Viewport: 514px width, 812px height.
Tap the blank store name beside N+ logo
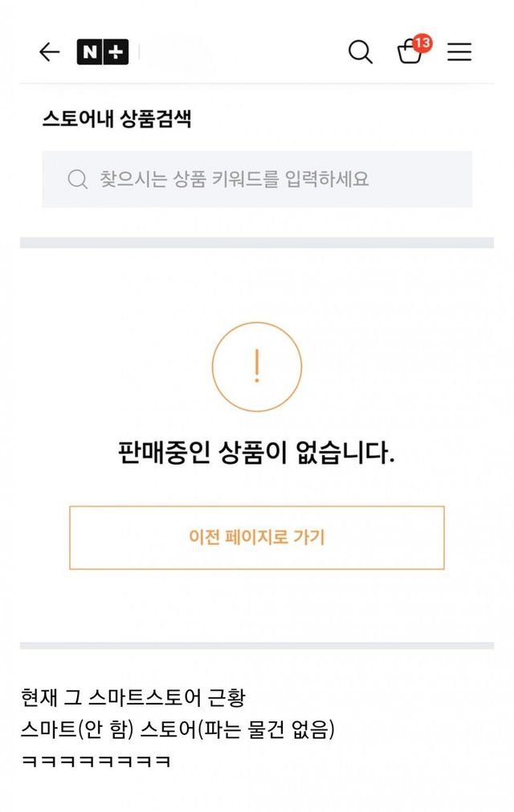tap(177, 52)
